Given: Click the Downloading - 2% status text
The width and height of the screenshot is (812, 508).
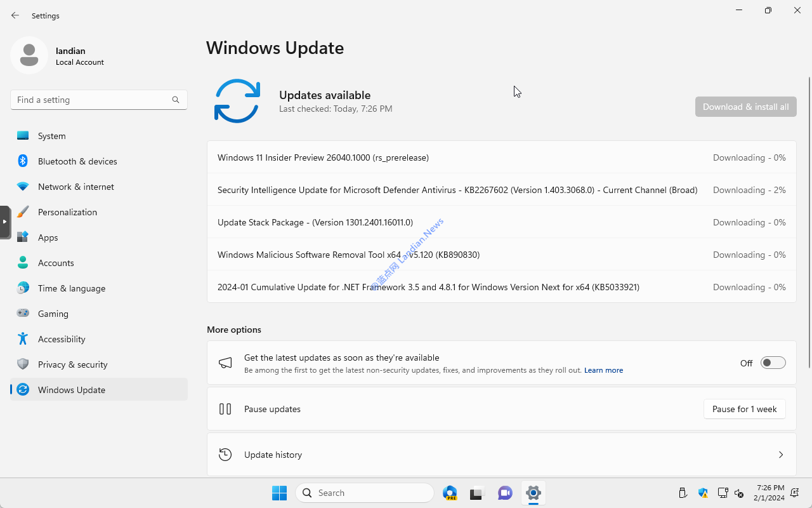Looking at the screenshot, I should [x=749, y=190].
